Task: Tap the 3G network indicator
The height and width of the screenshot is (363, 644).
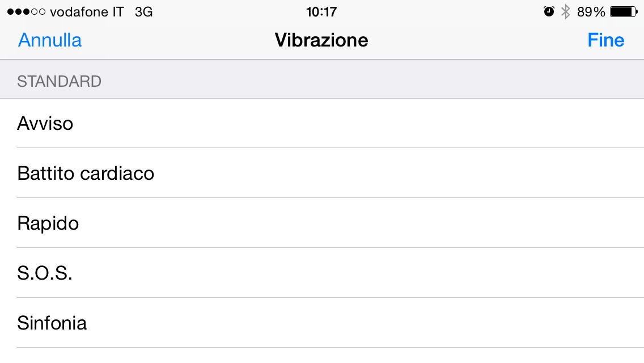Action: coord(144,12)
